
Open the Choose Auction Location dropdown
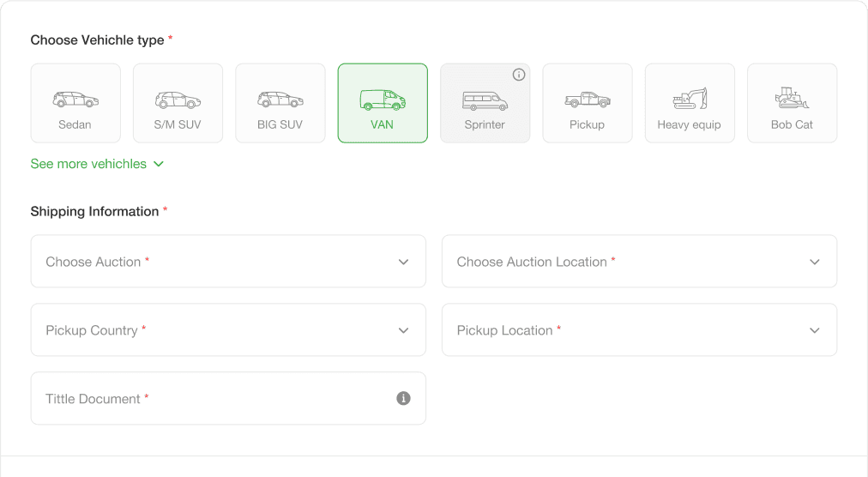(639, 262)
